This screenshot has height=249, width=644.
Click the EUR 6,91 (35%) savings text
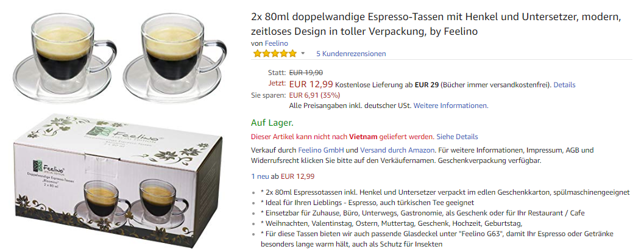pyautogui.click(x=314, y=95)
